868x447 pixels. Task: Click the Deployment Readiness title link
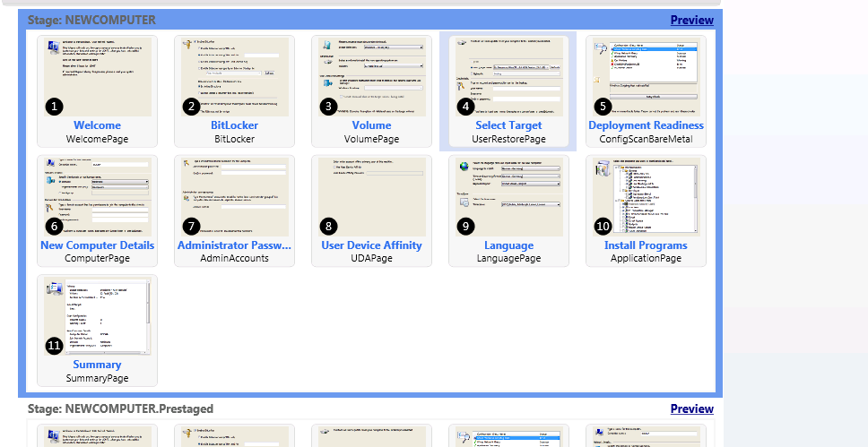click(646, 125)
